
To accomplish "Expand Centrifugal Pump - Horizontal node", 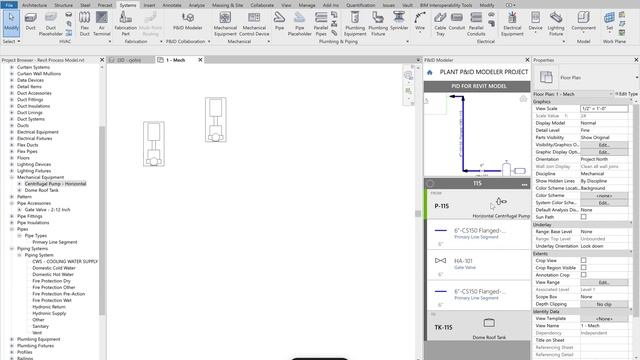I will tap(19, 184).
